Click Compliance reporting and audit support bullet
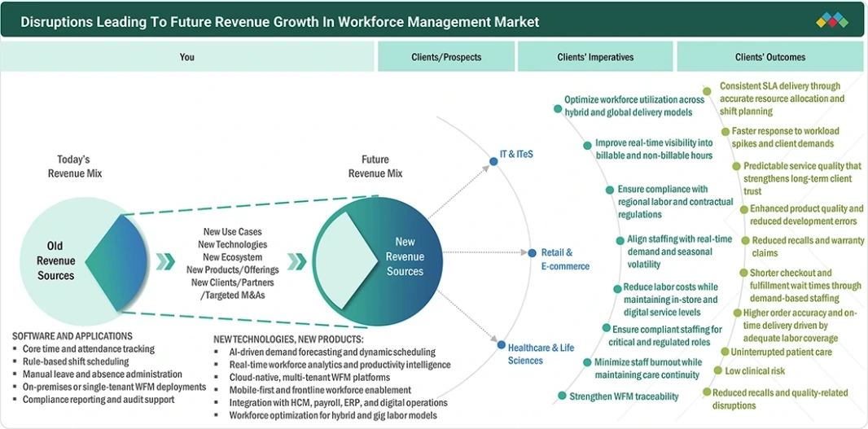Viewport: 868px width, 429px height. point(99,399)
